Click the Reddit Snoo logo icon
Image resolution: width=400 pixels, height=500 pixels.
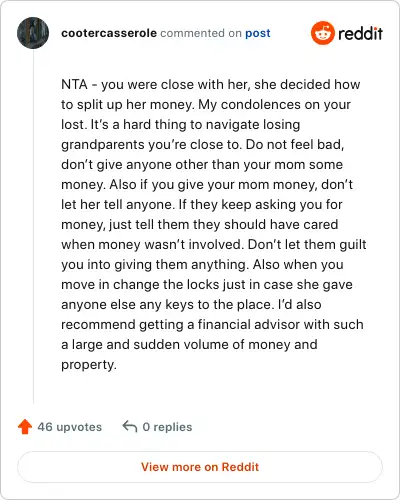pos(322,33)
